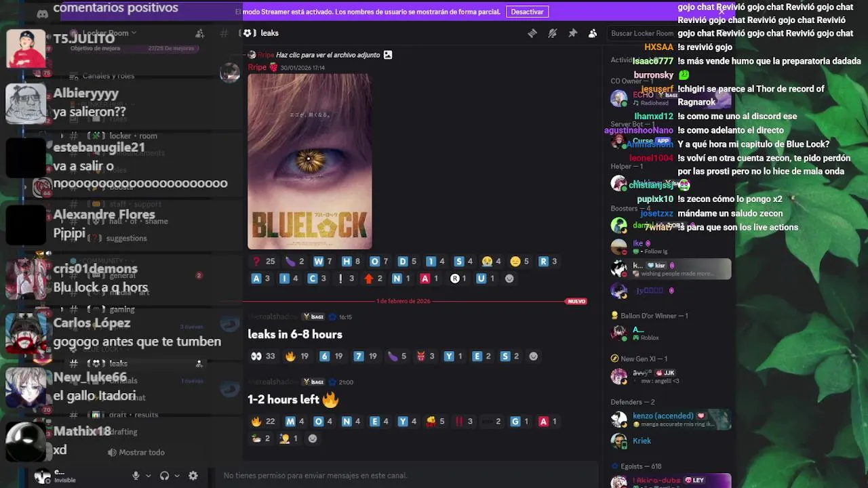Viewport: 868px width, 488px height.
Task: Open user settings gear icon
Action: coord(193,476)
